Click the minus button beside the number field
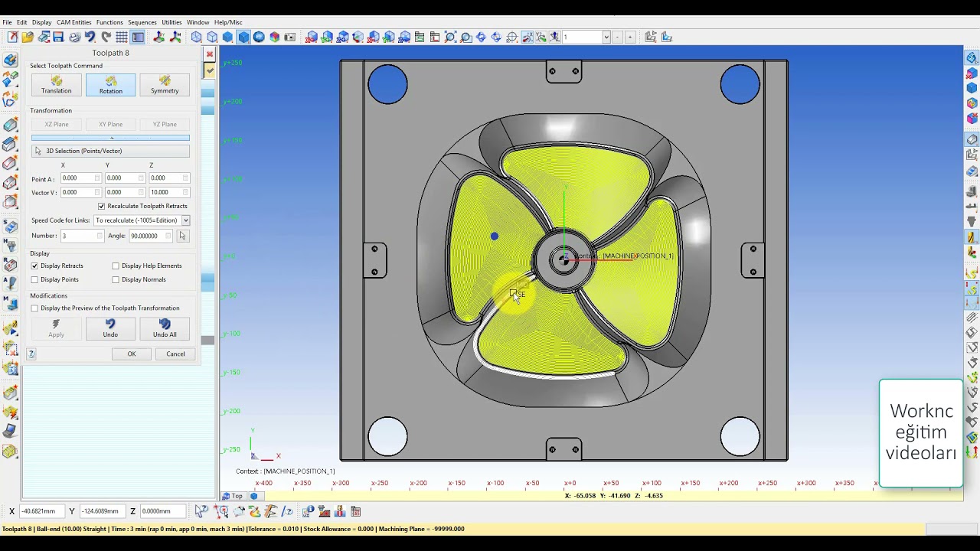 pyautogui.click(x=618, y=37)
